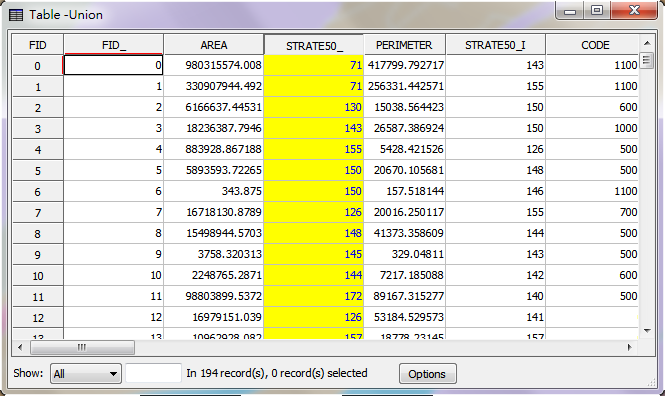
Task: Click STRATE50_ cell 155 in row 4
Action: pyautogui.click(x=314, y=149)
